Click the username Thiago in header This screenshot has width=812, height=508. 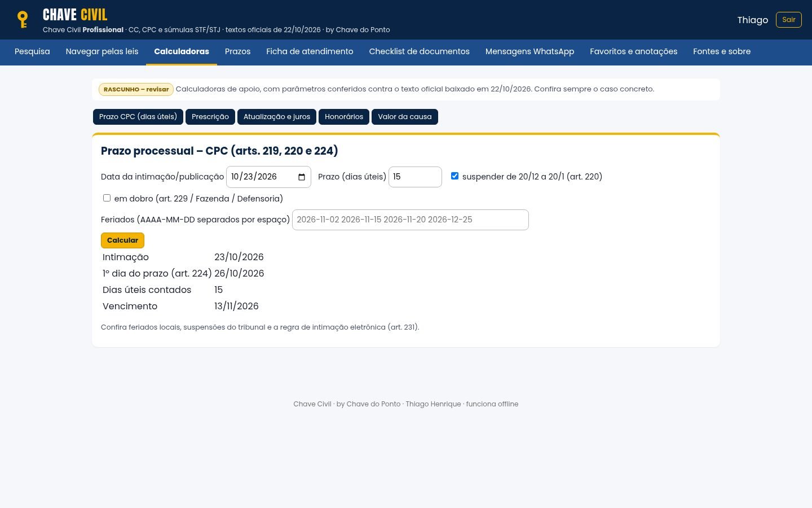click(x=753, y=20)
